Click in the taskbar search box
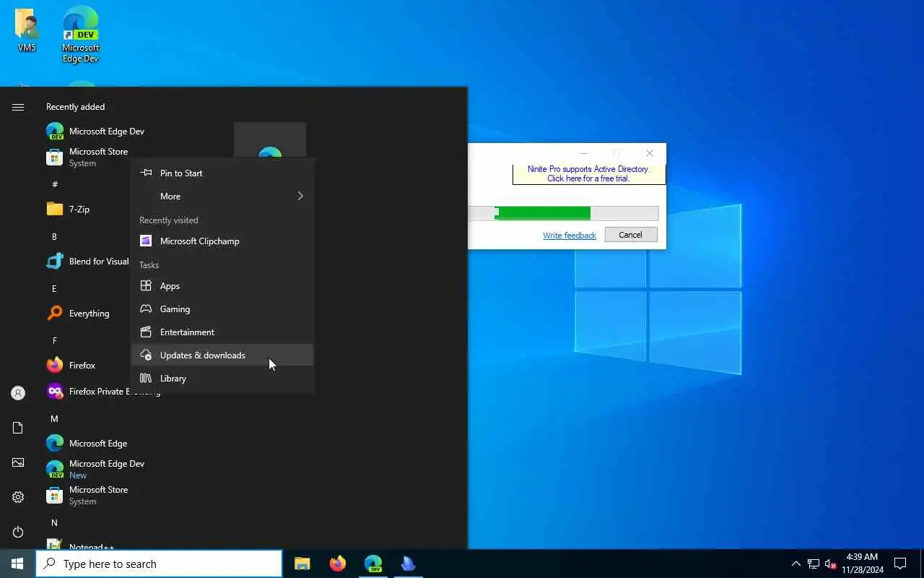 point(159,564)
